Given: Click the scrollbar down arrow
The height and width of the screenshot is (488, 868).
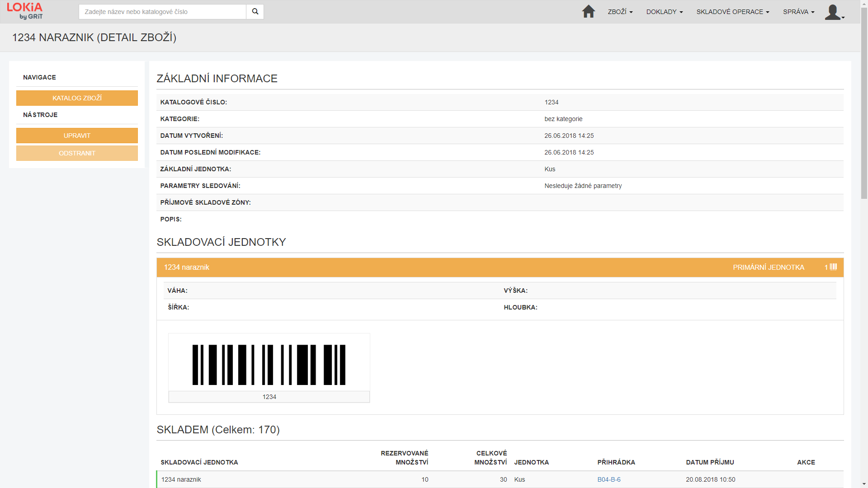Looking at the screenshot, I should click(x=864, y=484).
